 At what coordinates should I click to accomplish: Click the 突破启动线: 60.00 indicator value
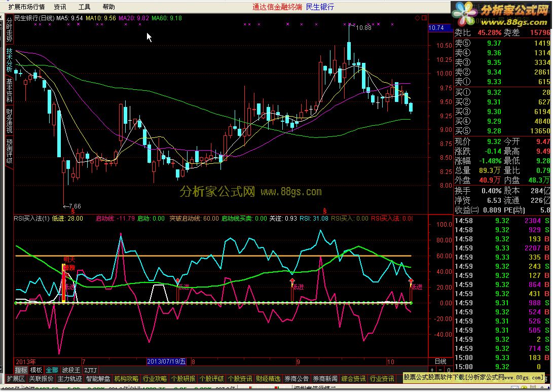(194, 219)
